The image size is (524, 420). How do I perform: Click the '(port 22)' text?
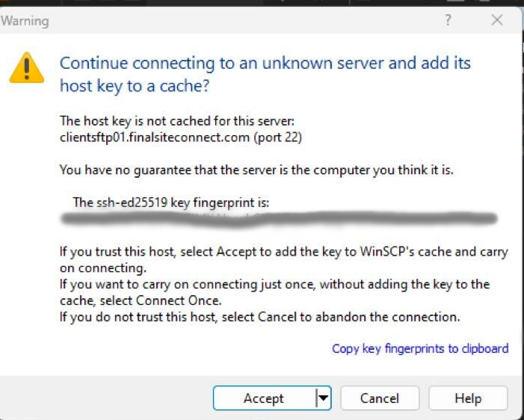(278, 138)
